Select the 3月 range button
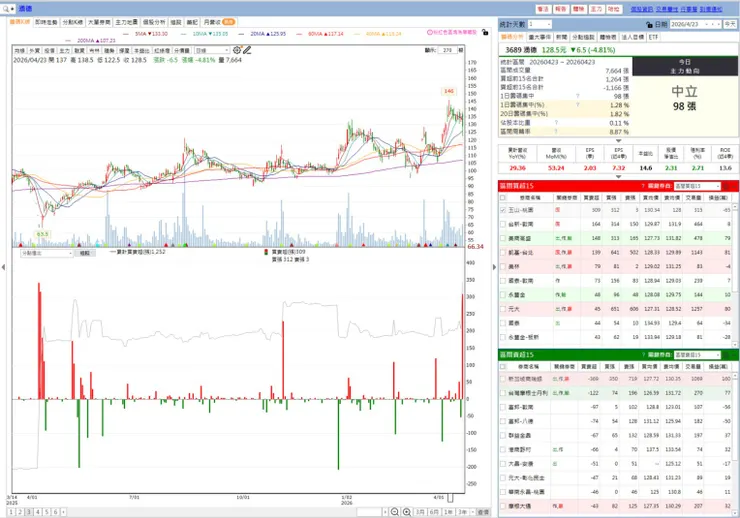The image size is (740, 518). (x=420, y=512)
